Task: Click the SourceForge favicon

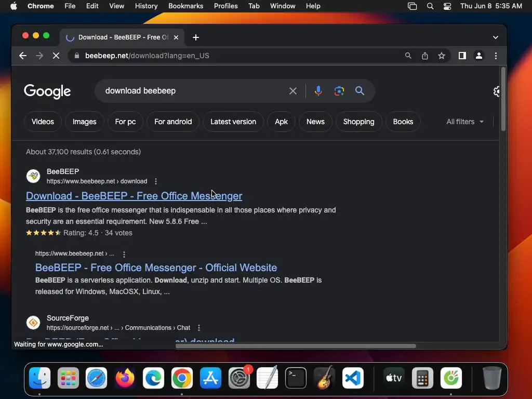Action: (x=33, y=323)
